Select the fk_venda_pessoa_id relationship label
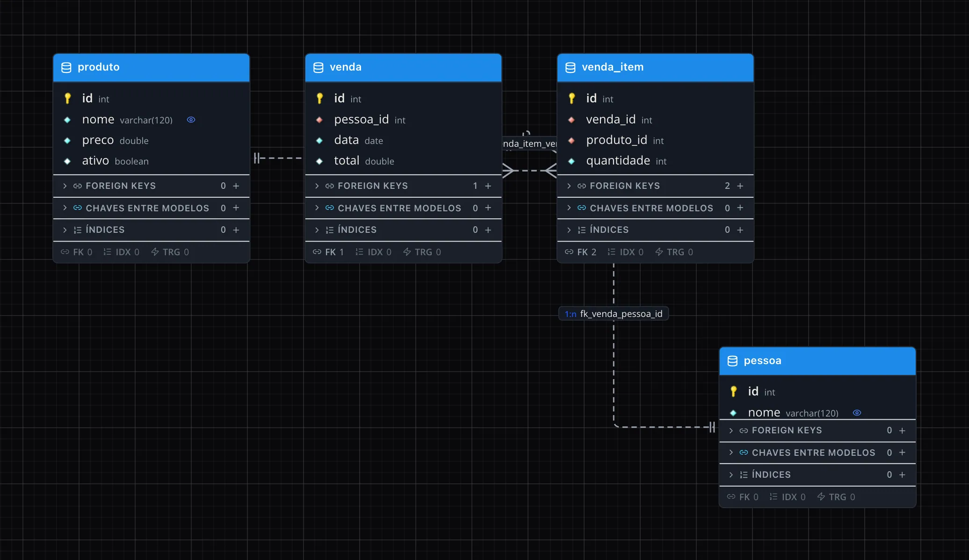The image size is (969, 560). [614, 314]
